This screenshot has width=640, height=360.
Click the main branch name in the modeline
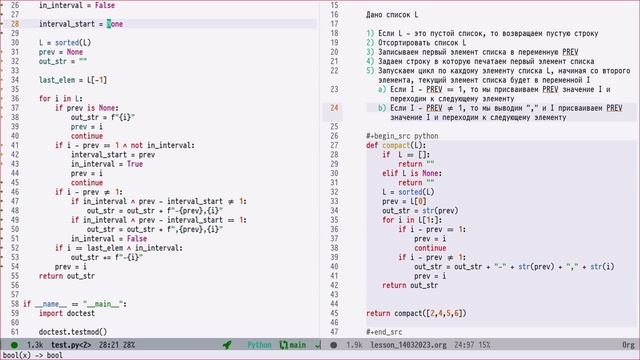(298, 345)
